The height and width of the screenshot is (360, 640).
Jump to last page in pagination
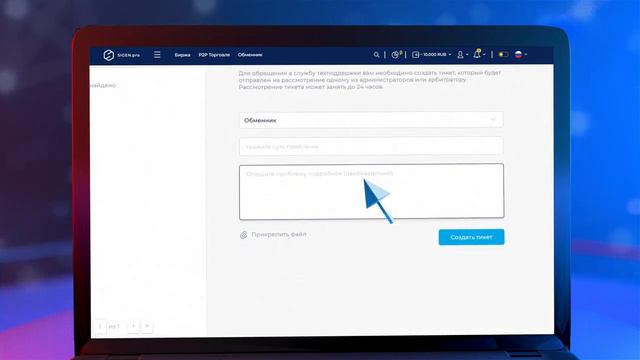click(x=147, y=326)
